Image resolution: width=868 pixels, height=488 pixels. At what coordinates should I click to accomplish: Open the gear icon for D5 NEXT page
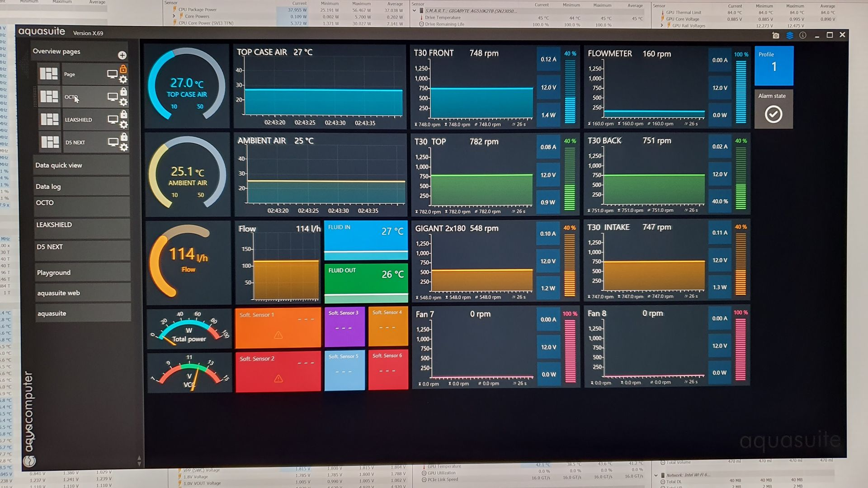coord(124,148)
